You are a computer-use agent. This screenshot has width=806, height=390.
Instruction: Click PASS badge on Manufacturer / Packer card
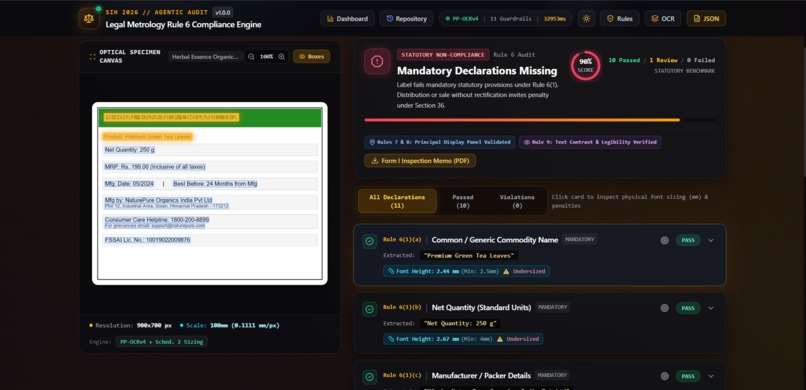688,376
